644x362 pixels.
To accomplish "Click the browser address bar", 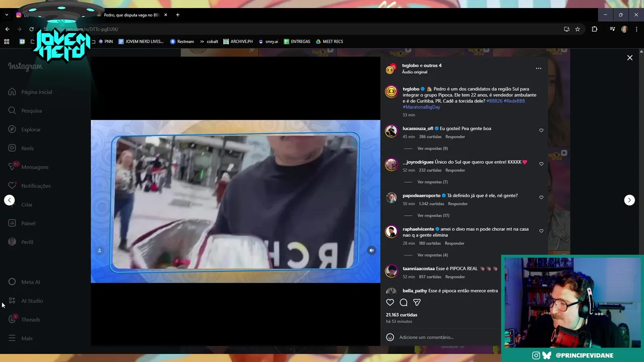I will tap(302, 29).
